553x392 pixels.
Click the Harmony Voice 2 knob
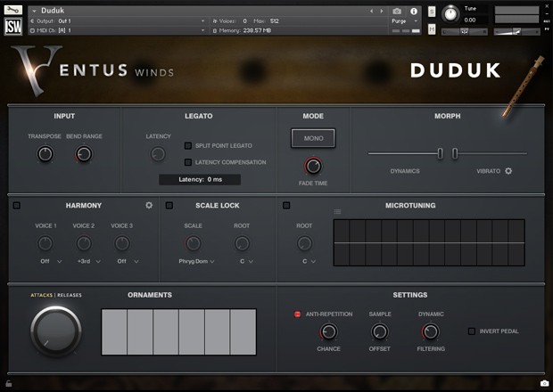[x=84, y=243]
